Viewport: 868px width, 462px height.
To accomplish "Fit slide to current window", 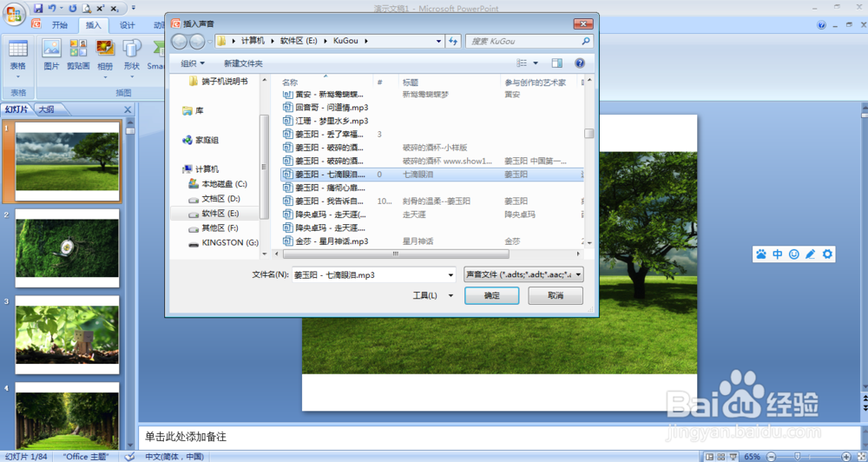I will coord(861,457).
